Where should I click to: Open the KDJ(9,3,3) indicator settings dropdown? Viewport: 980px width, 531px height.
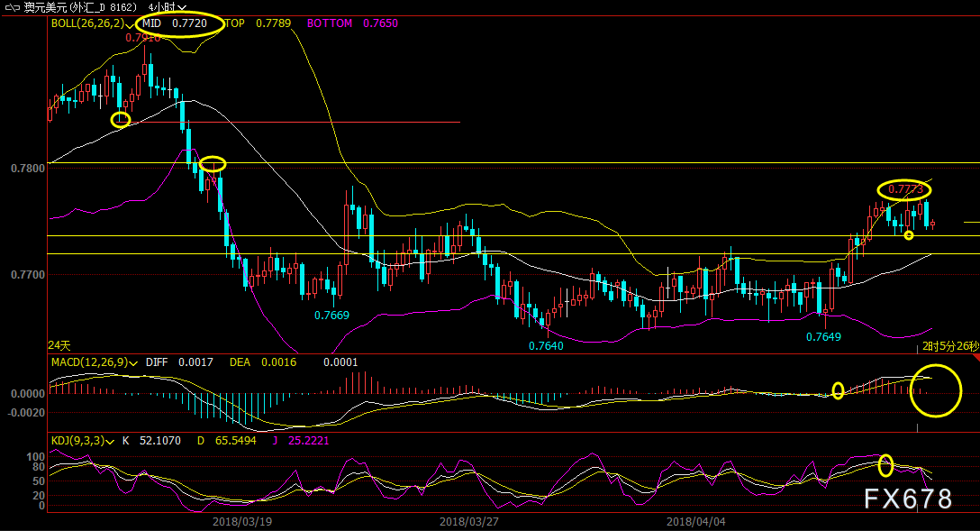point(110,442)
